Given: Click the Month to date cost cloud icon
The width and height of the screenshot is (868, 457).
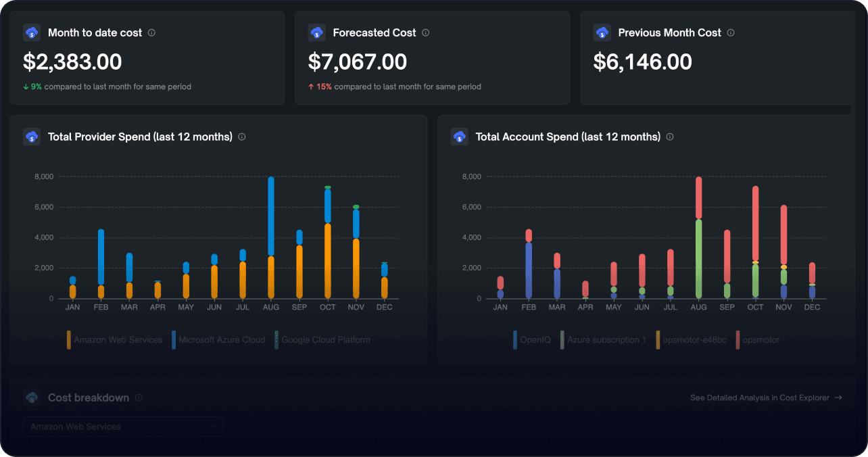Looking at the screenshot, I should pyautogui.click(x=32, y=32).
